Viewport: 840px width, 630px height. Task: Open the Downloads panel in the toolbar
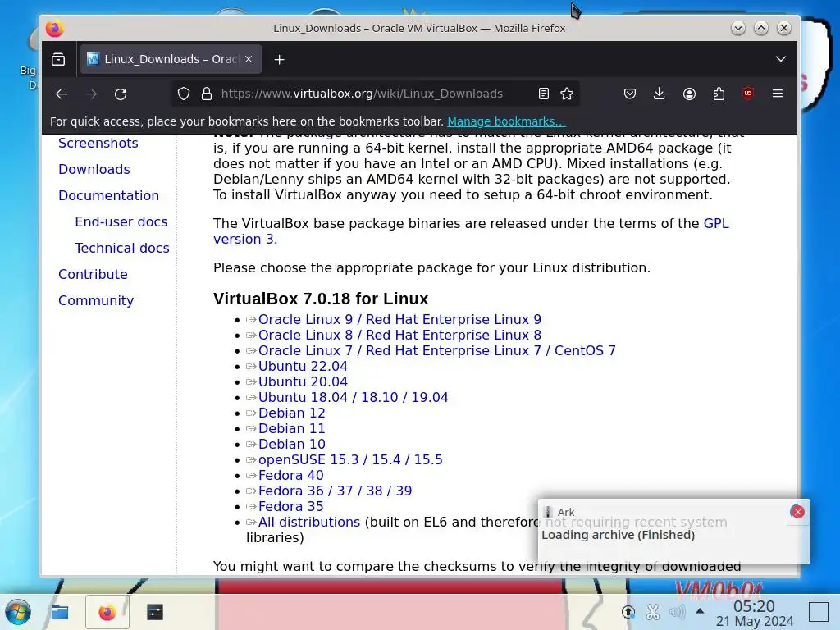[660, 94]
